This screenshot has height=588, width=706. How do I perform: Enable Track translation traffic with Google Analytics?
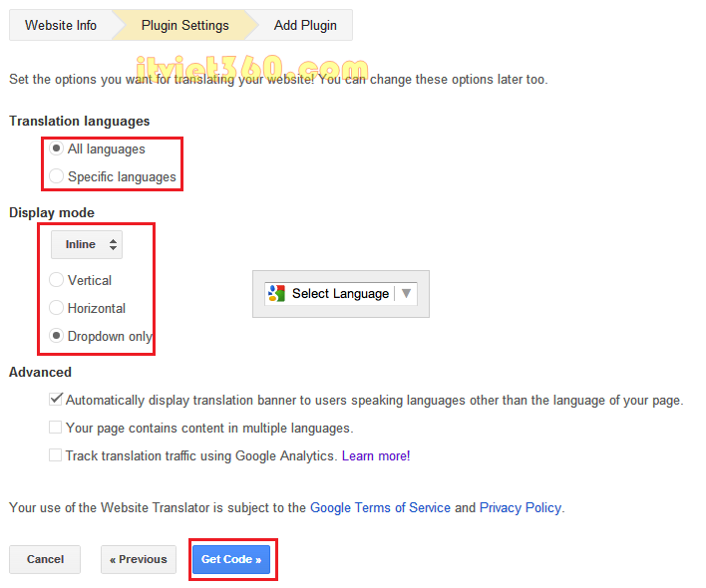(56, 455)
